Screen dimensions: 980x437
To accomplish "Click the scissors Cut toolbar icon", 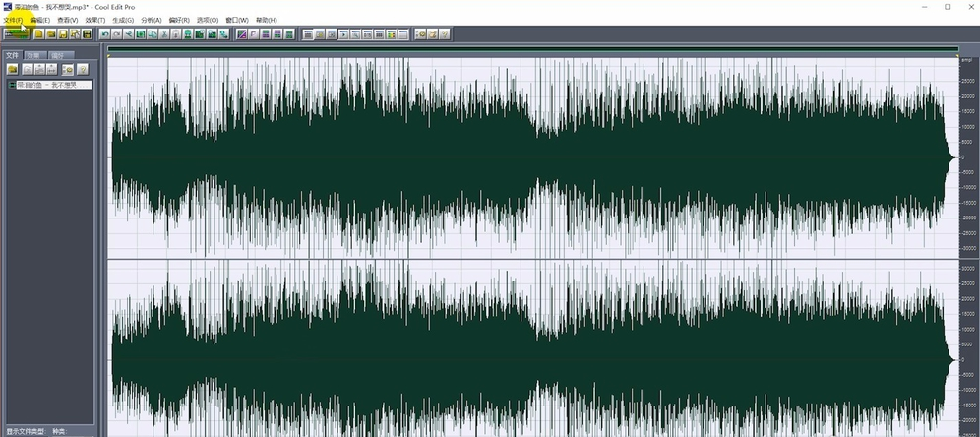I will 163,34.
